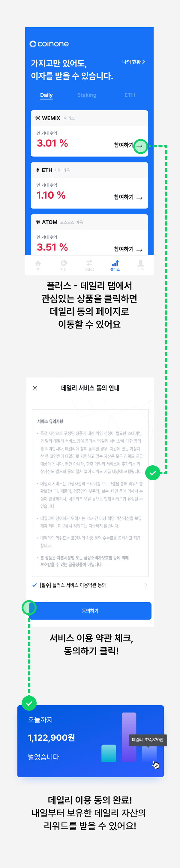The height and width of the screenshot is (868, 180).
Task: Click the ATOM cosmos coin icon
Action: click(37, 222)
